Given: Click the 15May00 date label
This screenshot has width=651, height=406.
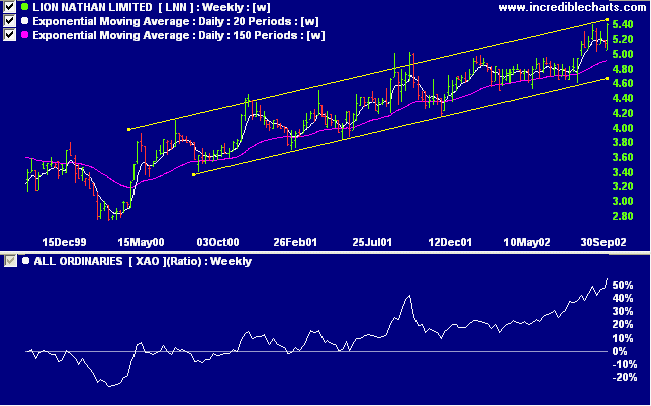Looking at the screenshot, I should click(x=143, y=242).
